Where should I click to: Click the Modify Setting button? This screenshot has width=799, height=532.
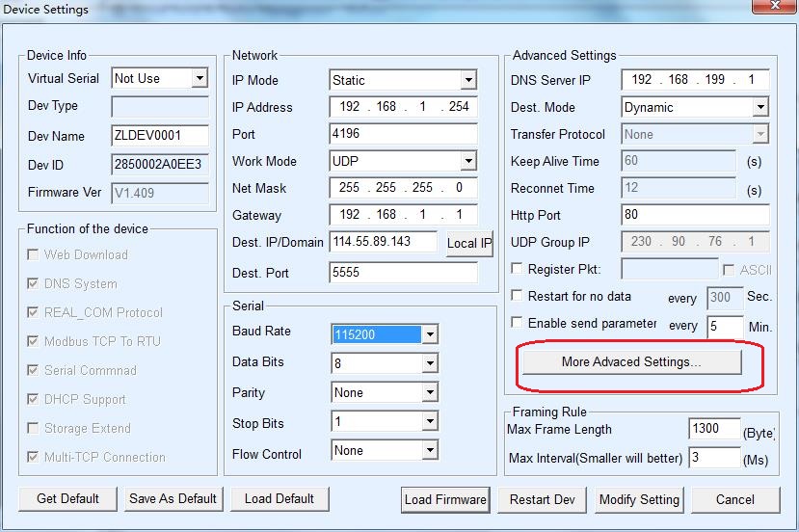point(639,499)
